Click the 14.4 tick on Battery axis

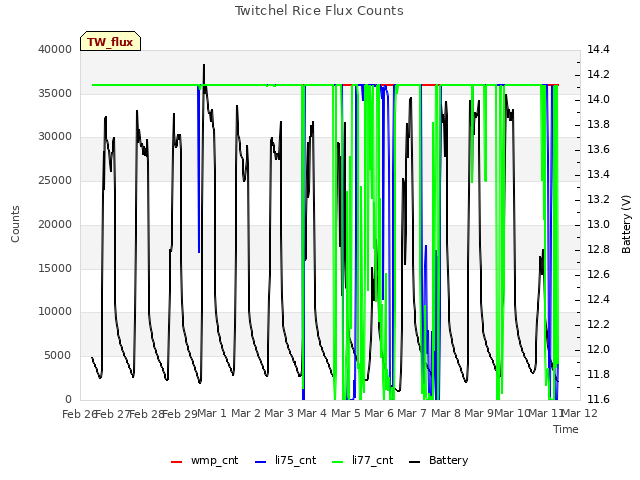pyautogui.click(x=598, y=50)
